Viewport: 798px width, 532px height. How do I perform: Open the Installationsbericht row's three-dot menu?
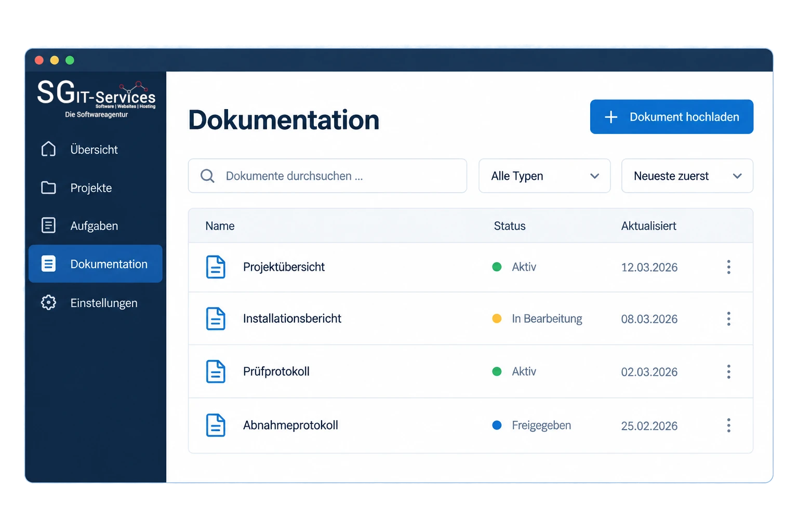point(729,318)
